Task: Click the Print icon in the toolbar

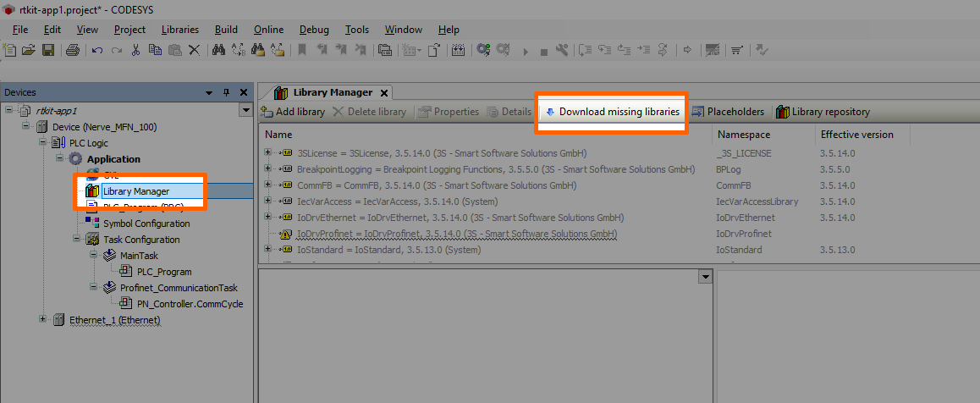Action: tap(72, 50)
